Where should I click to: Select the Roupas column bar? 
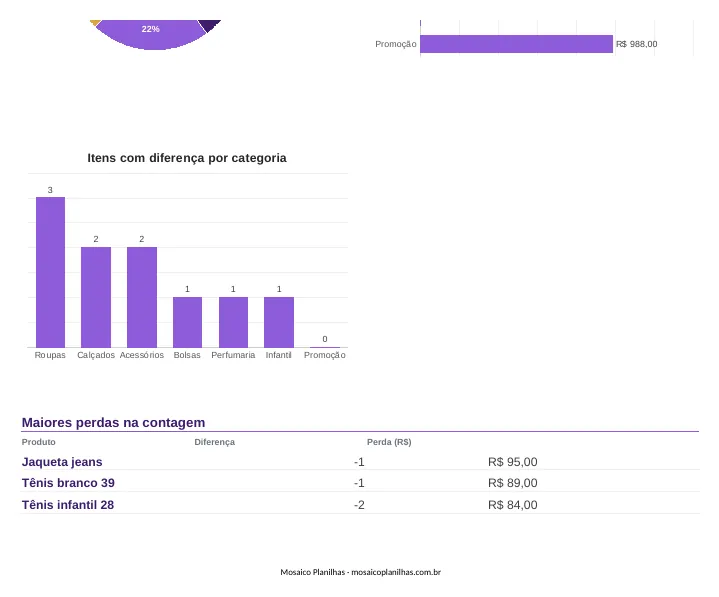tap(50, 272)
